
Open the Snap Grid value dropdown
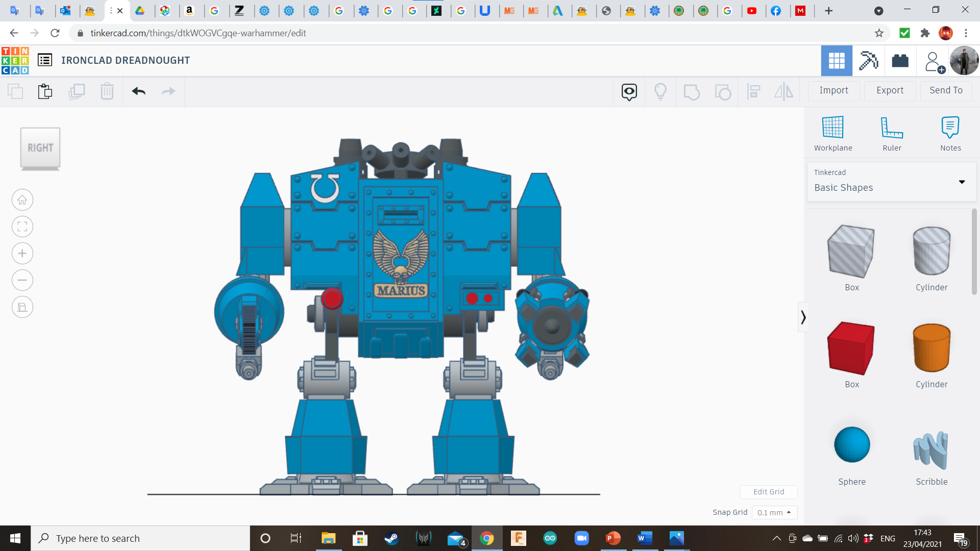774,512
